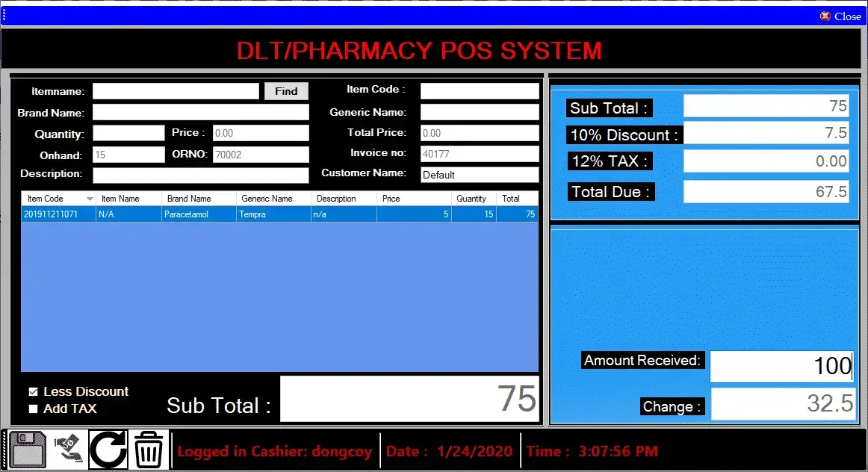Viewport: 868px width, 472px height.
Task: Click the Itemname input field
Action: click(x=176, y=91)
